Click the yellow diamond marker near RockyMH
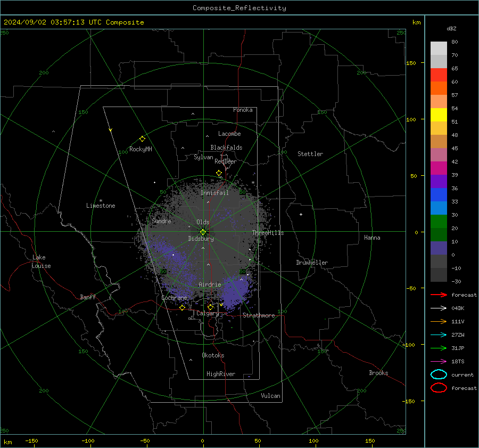Viewport: 479px width, 448px height. pyautogui.click(x=142, y=139)
